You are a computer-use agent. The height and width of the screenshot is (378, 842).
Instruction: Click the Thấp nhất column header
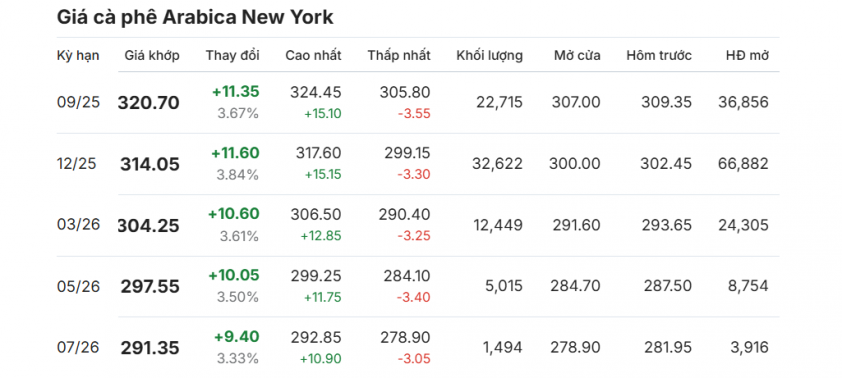pos(399,55)
